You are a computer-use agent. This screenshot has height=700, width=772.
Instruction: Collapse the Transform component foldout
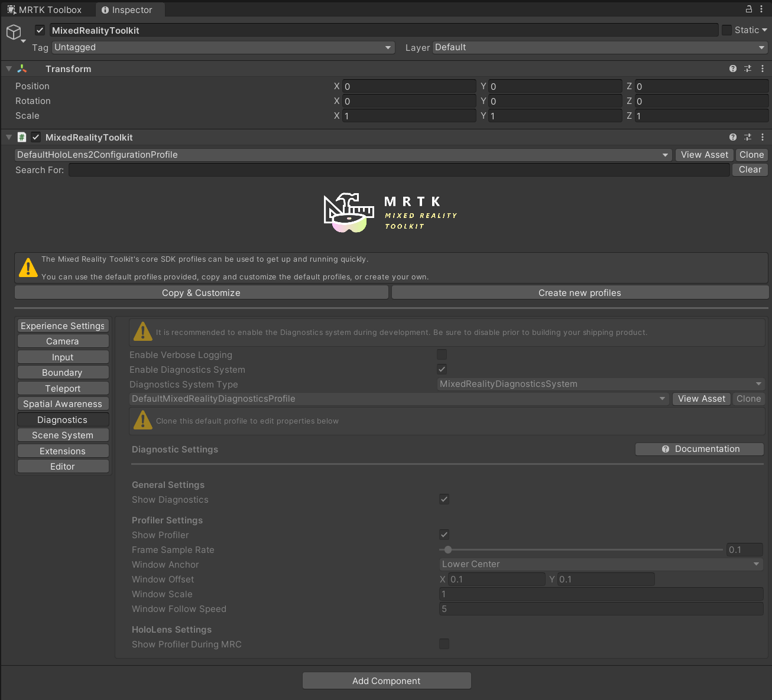tap(8, 69)
